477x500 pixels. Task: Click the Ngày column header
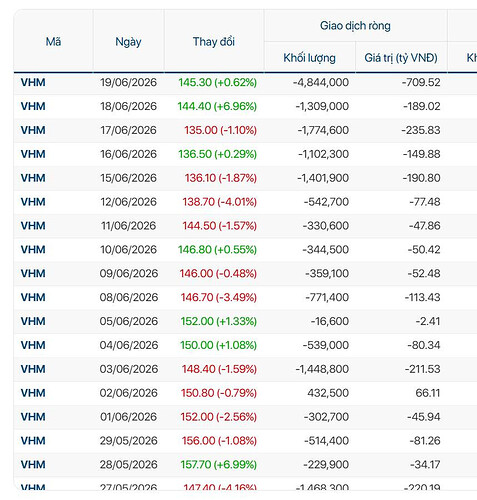[x=128, y=42]
